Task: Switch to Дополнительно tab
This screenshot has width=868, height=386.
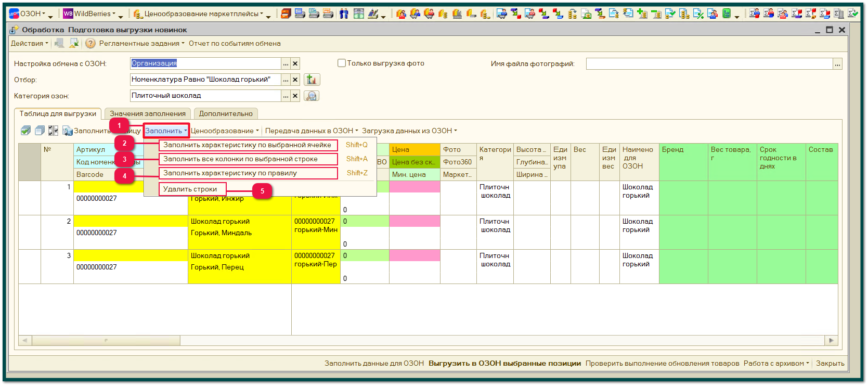Action: (x=226, y=113)
